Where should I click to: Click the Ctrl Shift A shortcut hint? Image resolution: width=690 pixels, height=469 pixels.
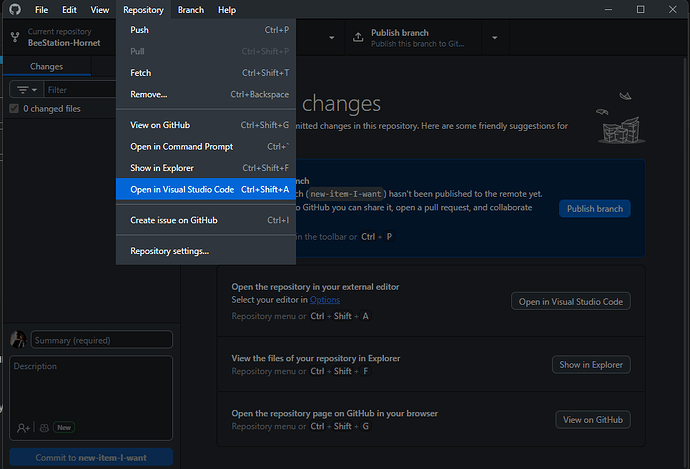340,316
